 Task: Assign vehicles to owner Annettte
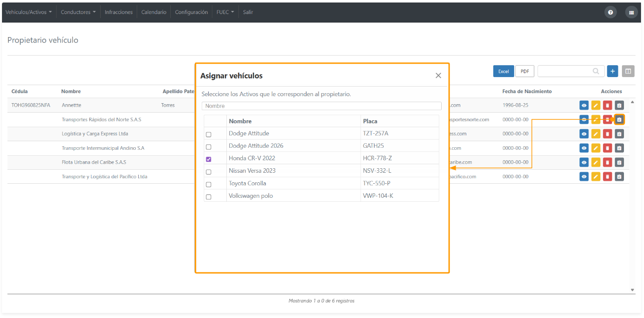tap(619, 106)
